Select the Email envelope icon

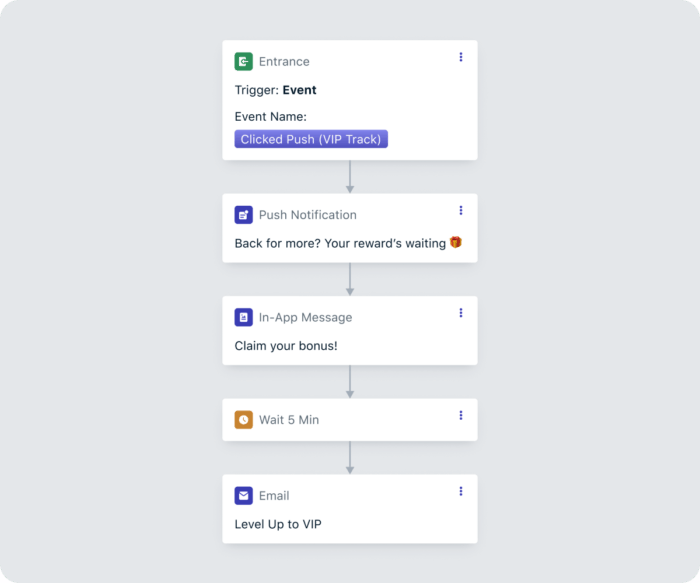coord(244,496)
